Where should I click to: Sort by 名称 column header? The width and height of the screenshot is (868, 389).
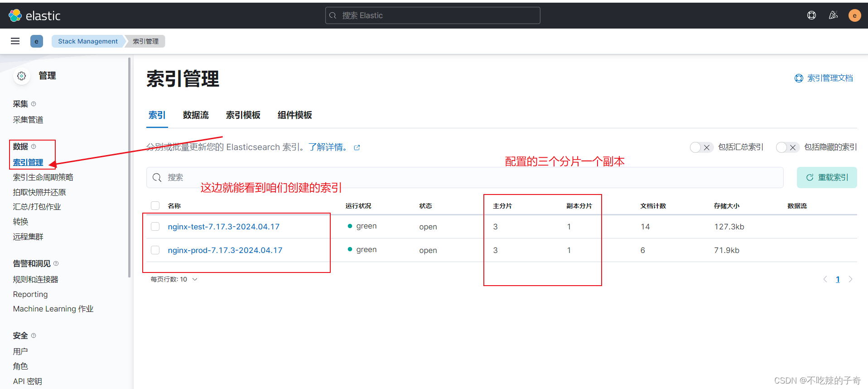click(x=174, y=206)
